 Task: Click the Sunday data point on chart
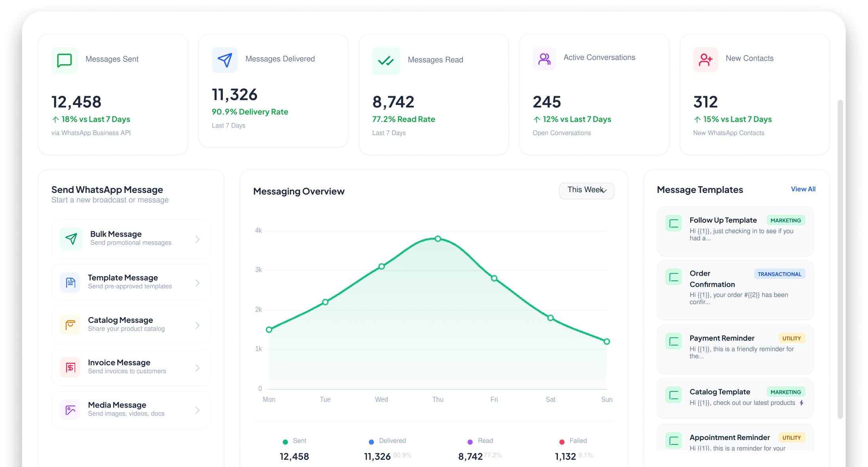(607, 341)
